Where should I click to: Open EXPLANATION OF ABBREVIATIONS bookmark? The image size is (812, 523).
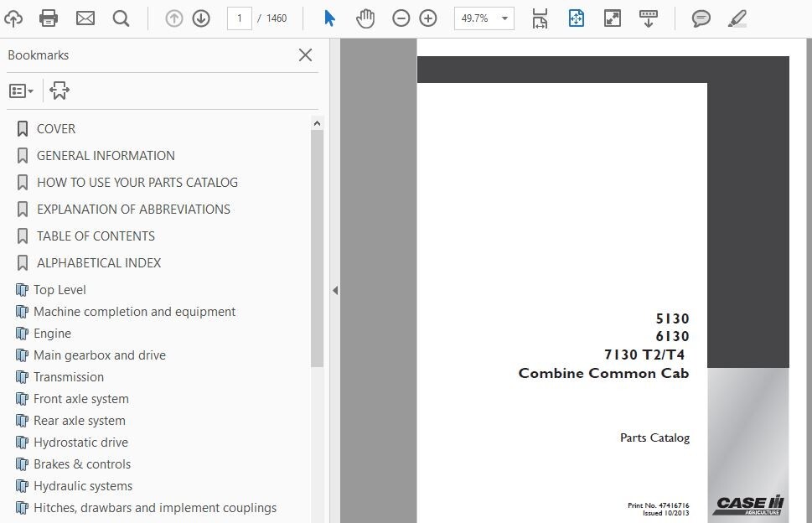pos(133,210)
